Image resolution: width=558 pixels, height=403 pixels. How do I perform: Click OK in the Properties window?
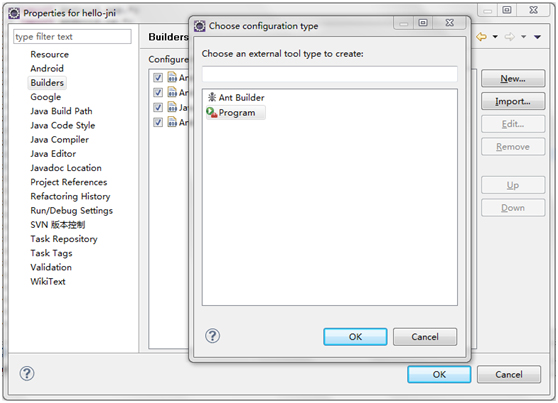click(439, 375)
